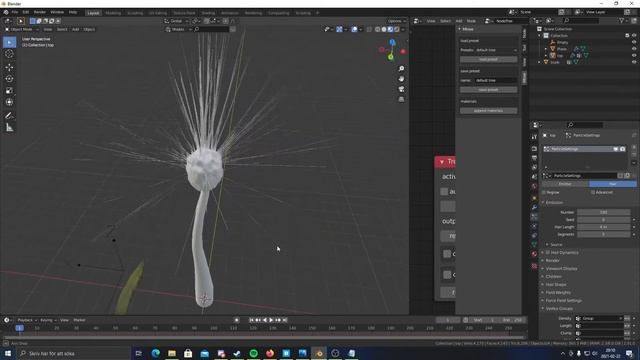The image size is (640, 360).
Task: Adjust the particle Number field
Action: tap(604, 213)
